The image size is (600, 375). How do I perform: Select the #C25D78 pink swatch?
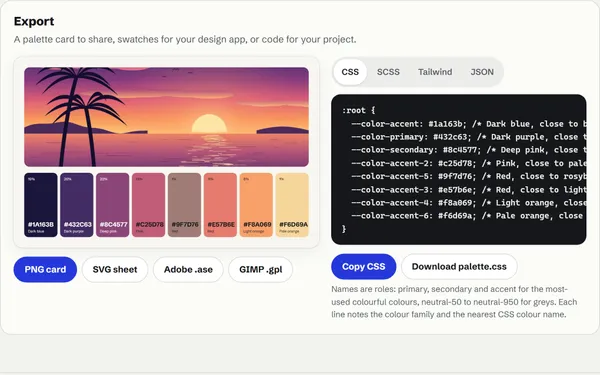tap(148, 205)
